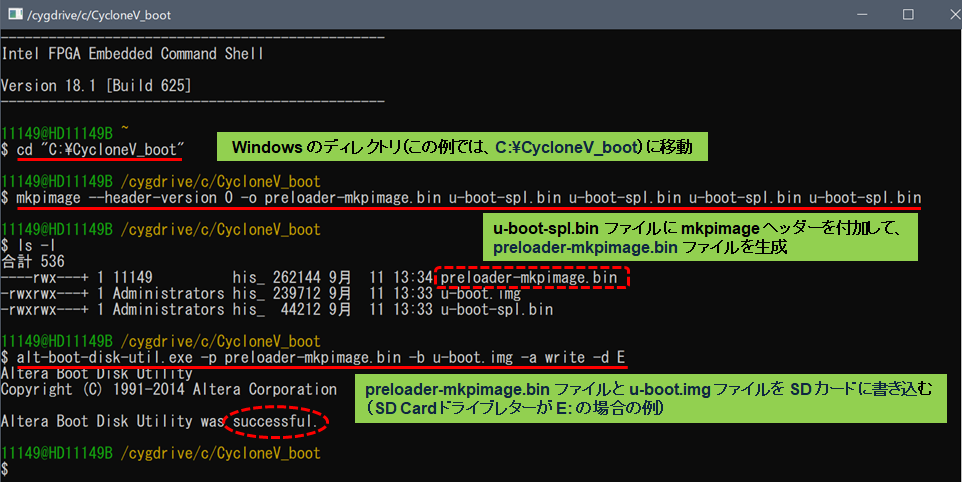Screen dimensions: 962x482
Task: Click the 44212 file size value
Action: (x=301, y=309)
